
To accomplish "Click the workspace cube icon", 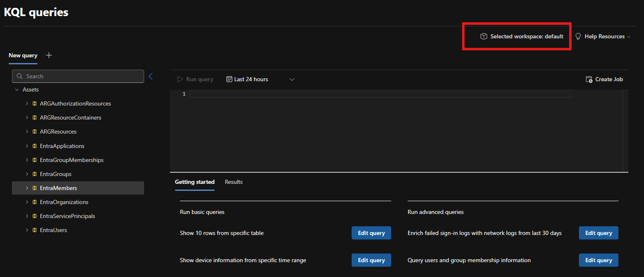I will pyautogui.click(x=484, y=36).
